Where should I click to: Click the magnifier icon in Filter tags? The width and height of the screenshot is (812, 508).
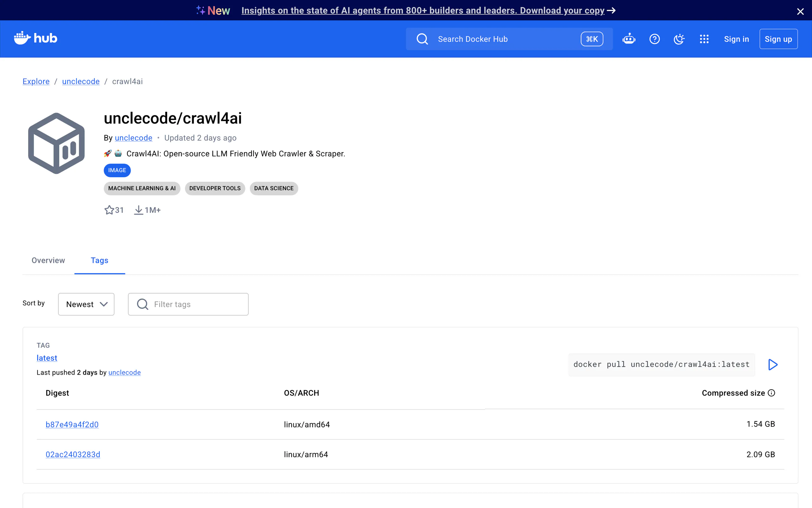pos(142,304)
